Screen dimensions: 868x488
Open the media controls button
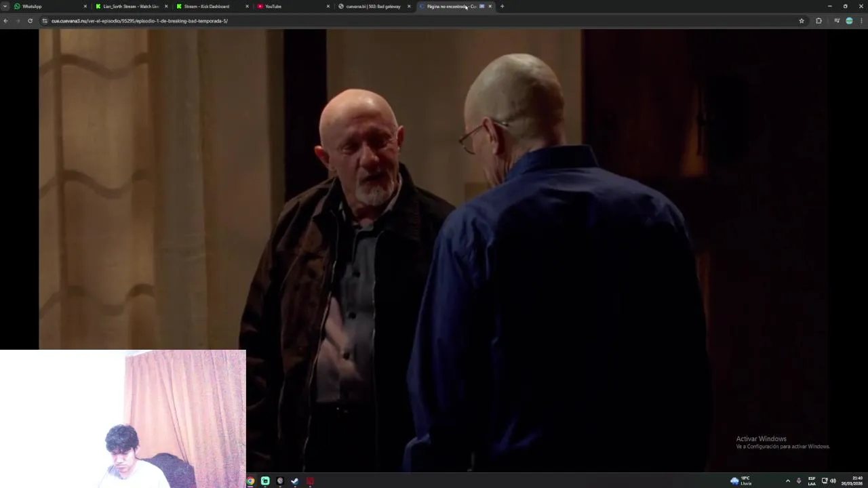pos(837,21)
